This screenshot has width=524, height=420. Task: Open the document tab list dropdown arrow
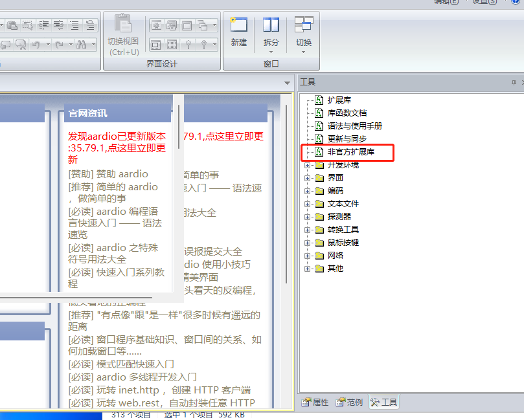click(x=287, y=83)
